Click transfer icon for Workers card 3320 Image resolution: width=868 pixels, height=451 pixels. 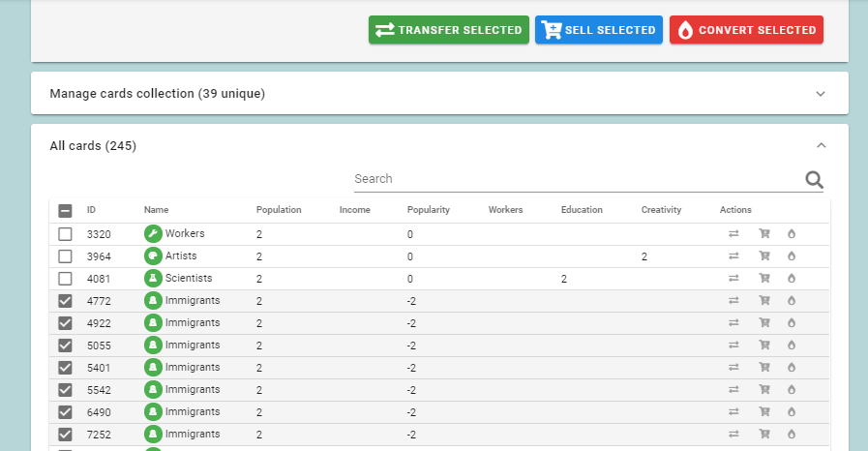pyautogui.click(x=733, y=234)
